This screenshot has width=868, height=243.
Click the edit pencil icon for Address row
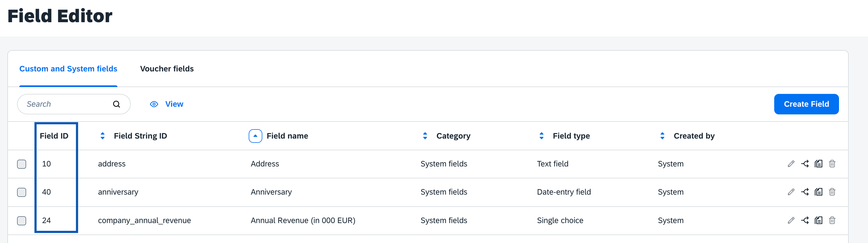[791, 164]
